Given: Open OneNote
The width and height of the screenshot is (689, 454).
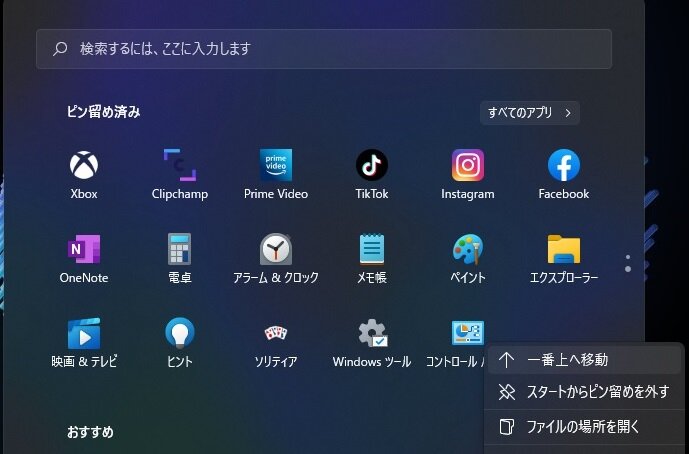Looking at the screenshot, I should click(x=83, y=259).
